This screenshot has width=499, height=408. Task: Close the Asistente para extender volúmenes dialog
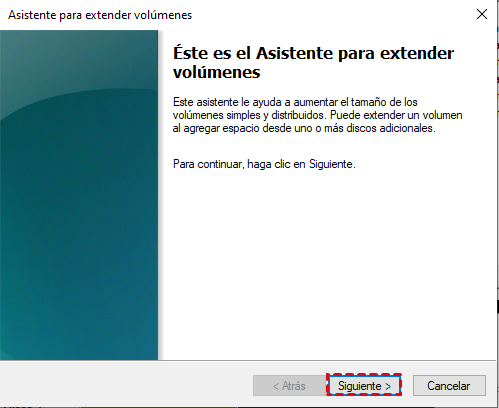click(x=482, y=14)
